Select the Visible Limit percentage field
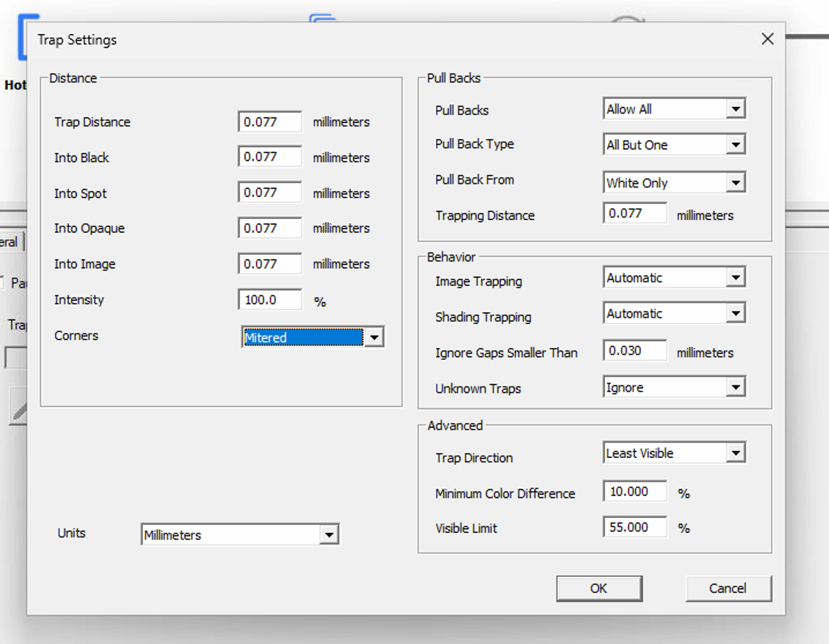 pos(634,526)
